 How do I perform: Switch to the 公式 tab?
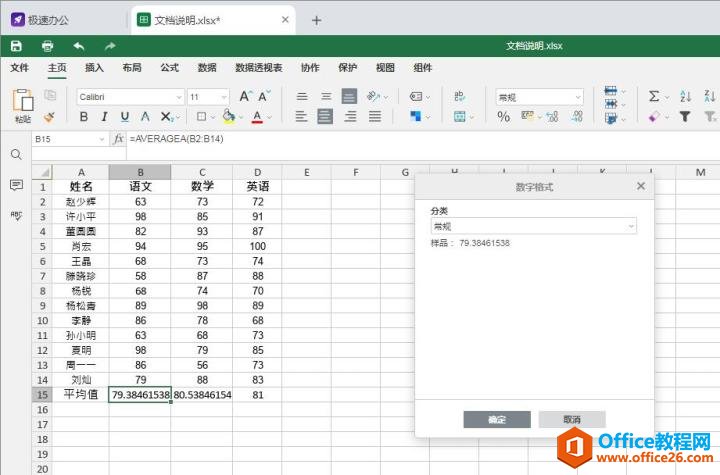[x=169, y=68]
